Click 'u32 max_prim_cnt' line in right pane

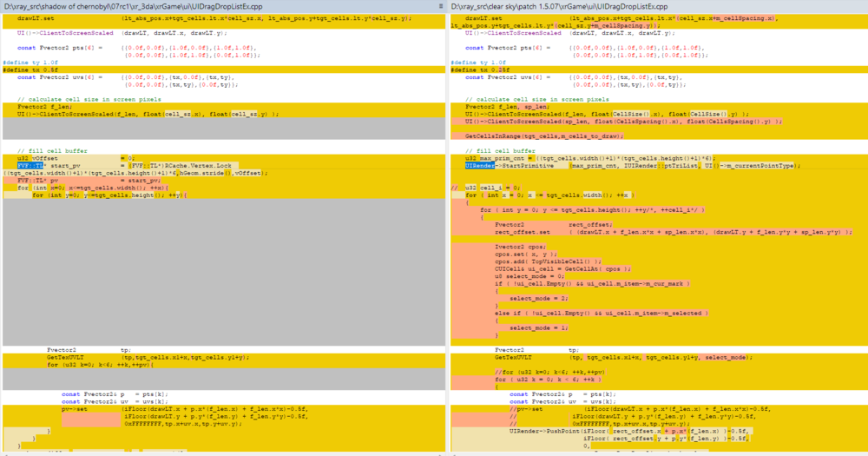[x=660, y=158]
